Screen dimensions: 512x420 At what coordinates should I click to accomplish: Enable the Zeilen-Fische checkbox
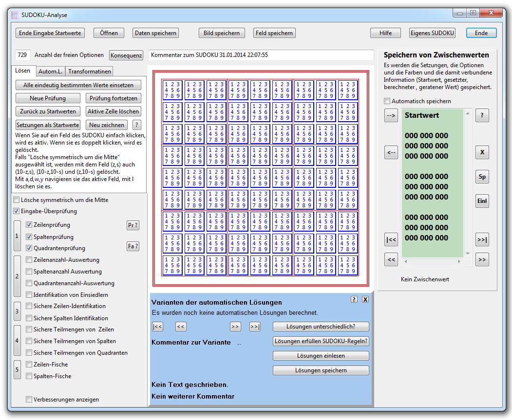[x=29, y=365]
